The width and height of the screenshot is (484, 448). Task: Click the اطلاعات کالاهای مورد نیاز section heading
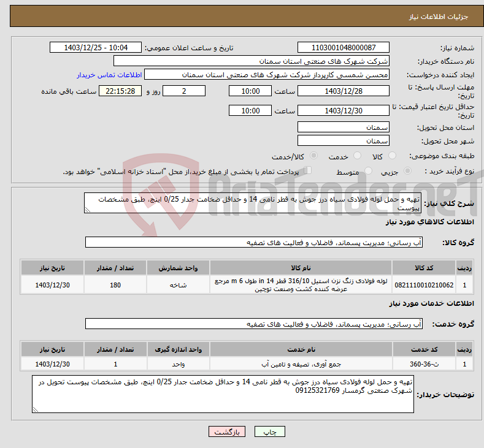(429, 222)
